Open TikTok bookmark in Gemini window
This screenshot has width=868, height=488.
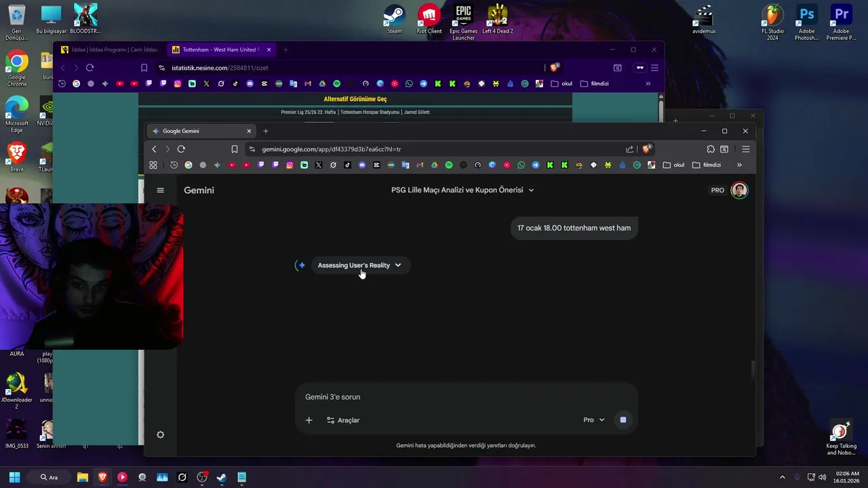point(347,165)
